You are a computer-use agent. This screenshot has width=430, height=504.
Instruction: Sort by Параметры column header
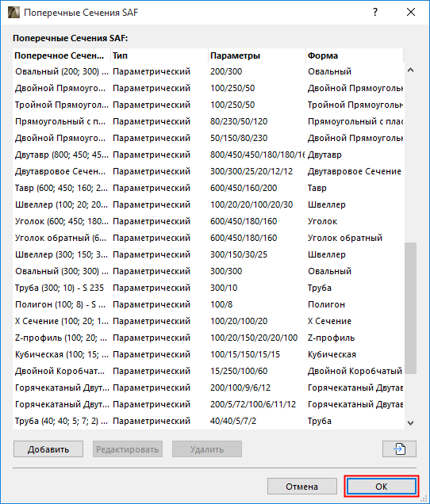coord(257,55)
